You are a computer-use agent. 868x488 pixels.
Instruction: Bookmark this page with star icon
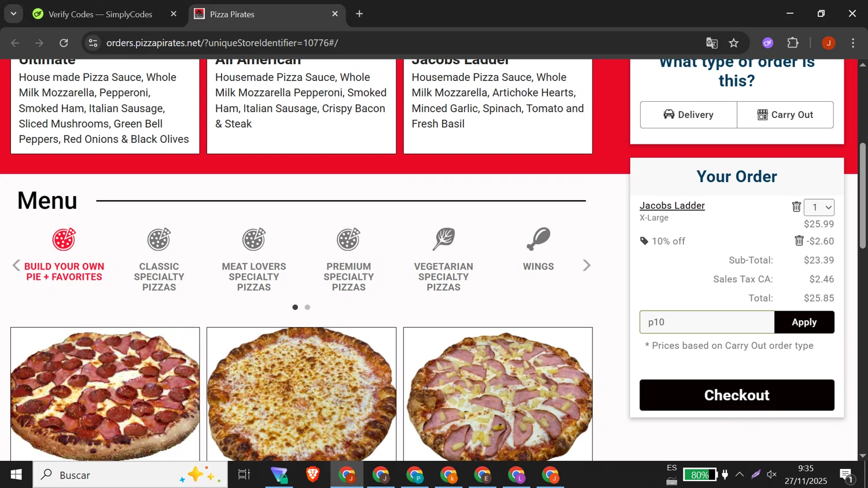tap(734, 43)
